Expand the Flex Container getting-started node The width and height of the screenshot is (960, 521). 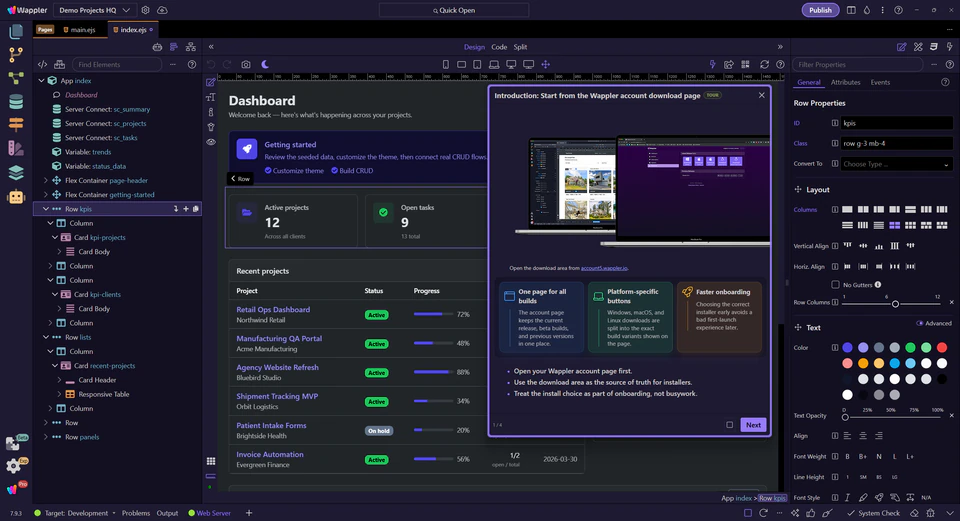point(46,195)
